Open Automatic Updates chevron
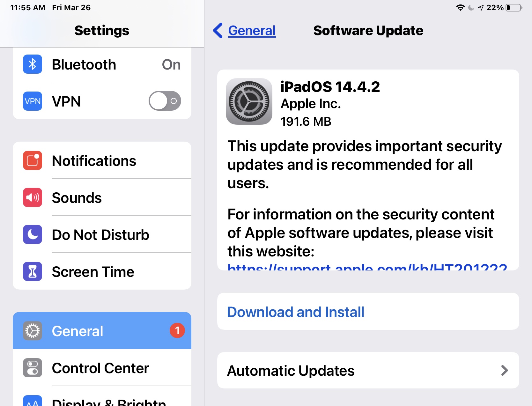 504,370
